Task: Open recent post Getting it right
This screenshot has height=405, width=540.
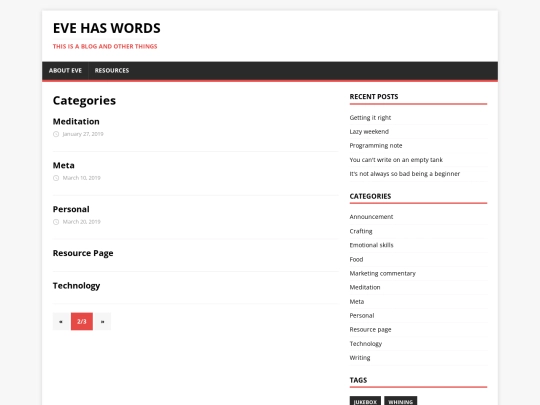Action: tap(370, 118)
